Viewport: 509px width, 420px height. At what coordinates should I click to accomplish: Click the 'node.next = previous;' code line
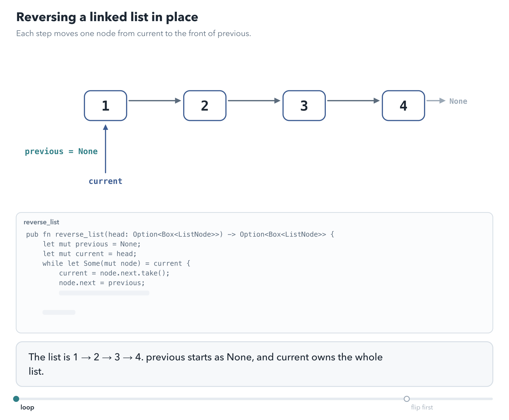pyautogui.click(x=102, y=283)
